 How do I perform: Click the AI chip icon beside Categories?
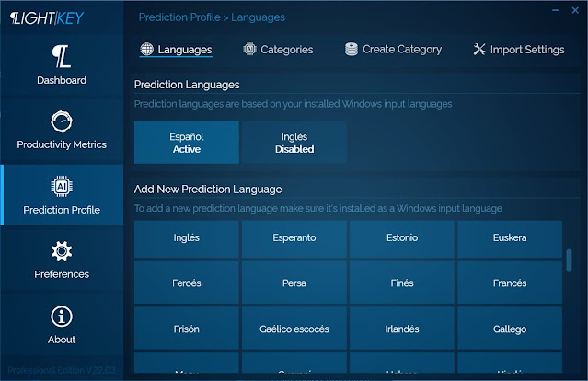tap(249, 49)
